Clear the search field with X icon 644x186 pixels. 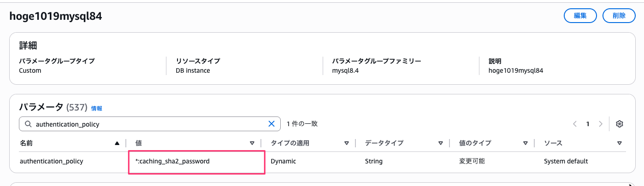pos(272,124)
